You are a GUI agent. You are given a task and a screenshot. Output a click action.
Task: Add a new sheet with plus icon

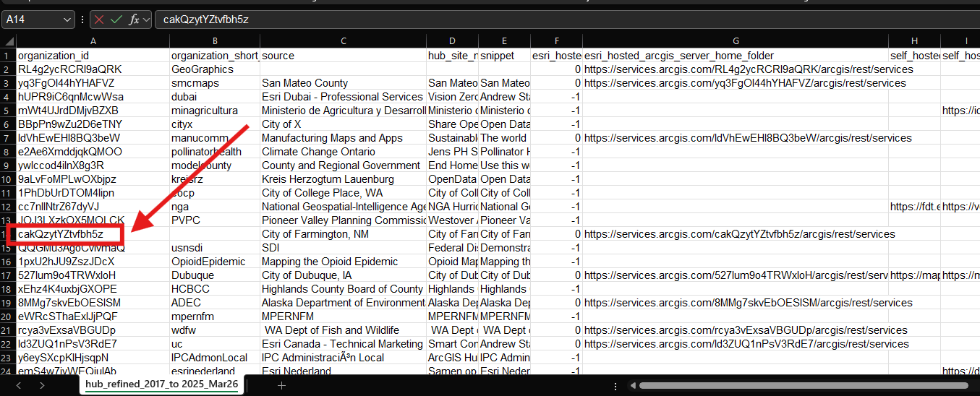coord(281,386)
